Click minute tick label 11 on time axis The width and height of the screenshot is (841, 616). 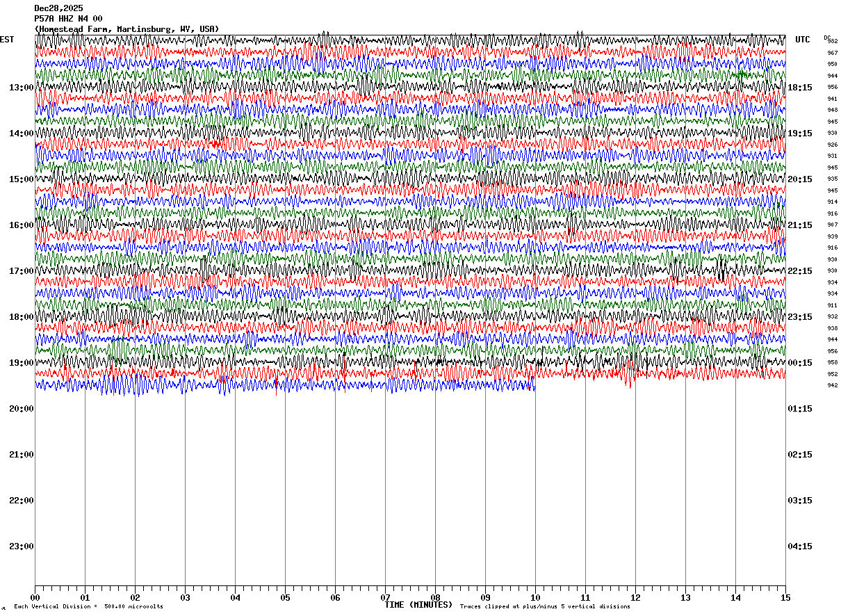click(x=585, y=597)
